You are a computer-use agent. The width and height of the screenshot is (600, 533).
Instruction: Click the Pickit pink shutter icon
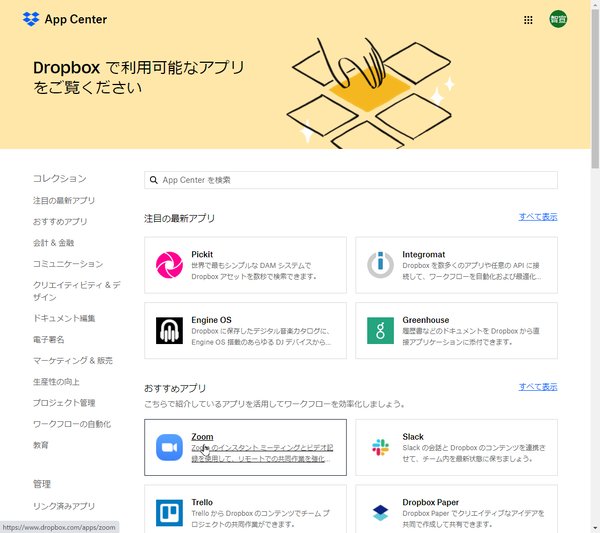[169, 265]
